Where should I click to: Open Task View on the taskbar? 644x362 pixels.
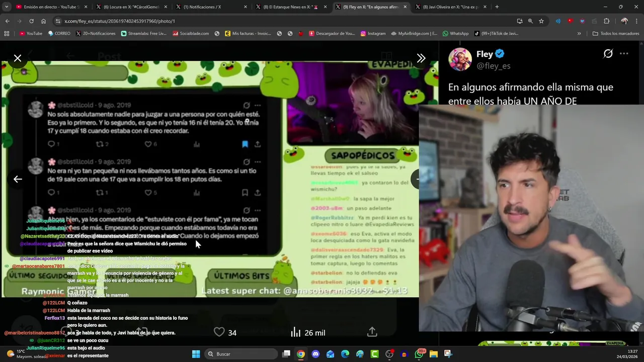pyautogui.click(x=286, y=354)
